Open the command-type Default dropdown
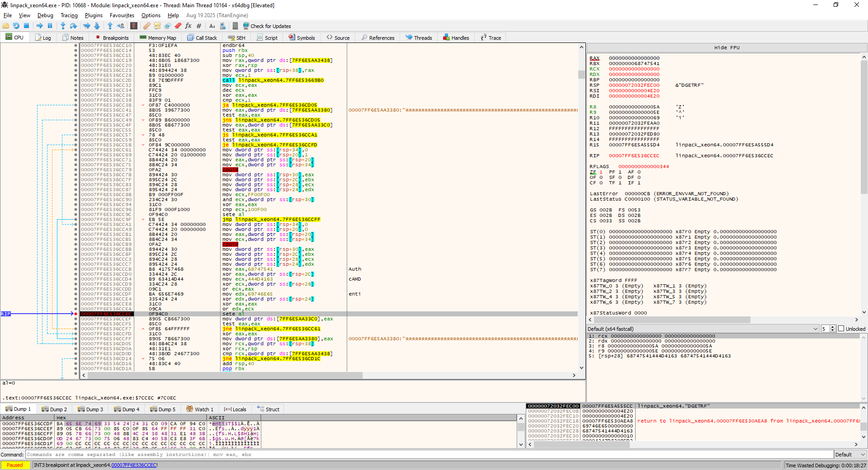The width and height of the screenshot is (868, 470). point(850,454)
